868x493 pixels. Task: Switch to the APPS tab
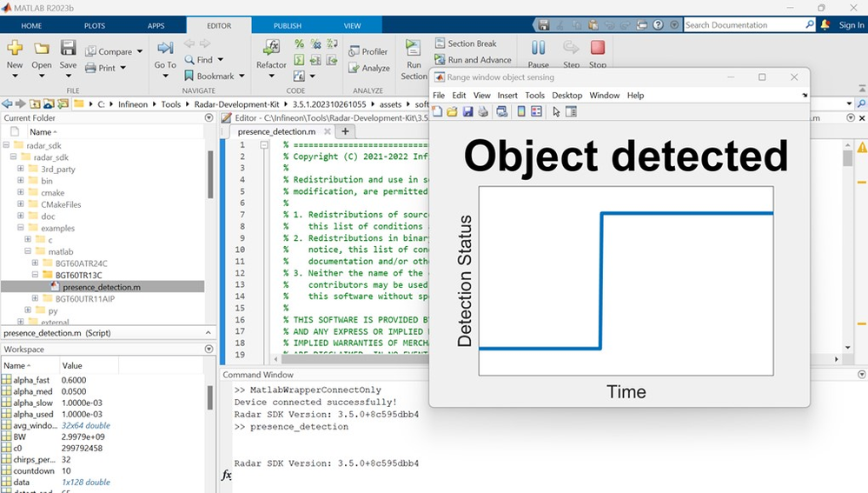(156, 25)
